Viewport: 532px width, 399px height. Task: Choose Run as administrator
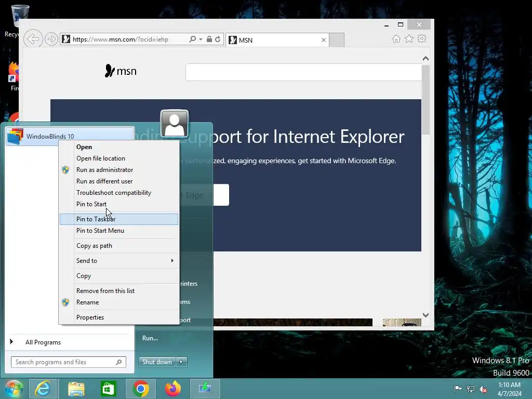tap(119, 170)
